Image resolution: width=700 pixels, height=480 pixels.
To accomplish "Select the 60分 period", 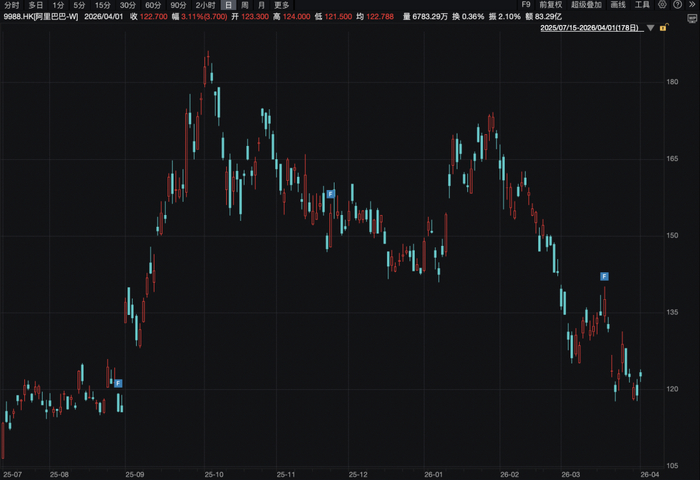I will (153, 5).
